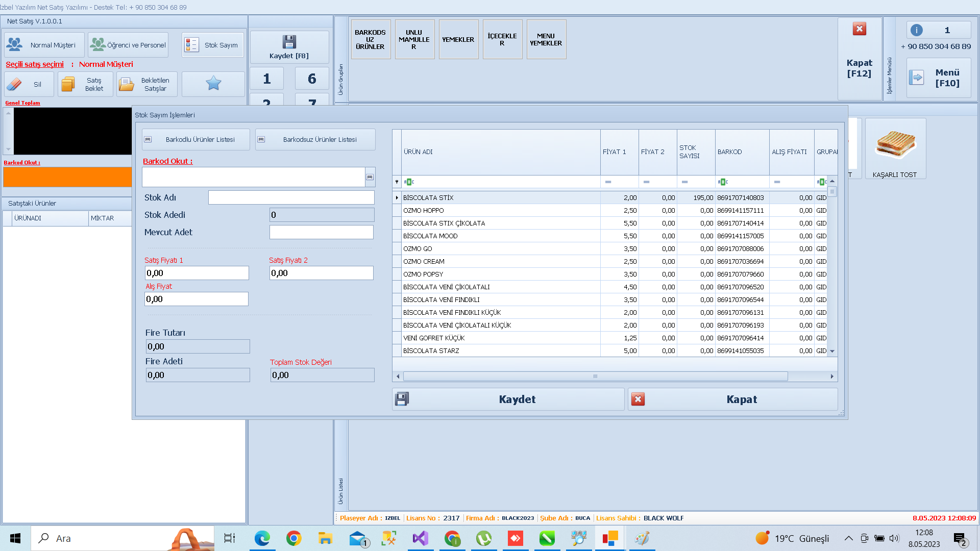
Task: Click the grid horizontal scrollbar thumb
Action: [595, 377]
